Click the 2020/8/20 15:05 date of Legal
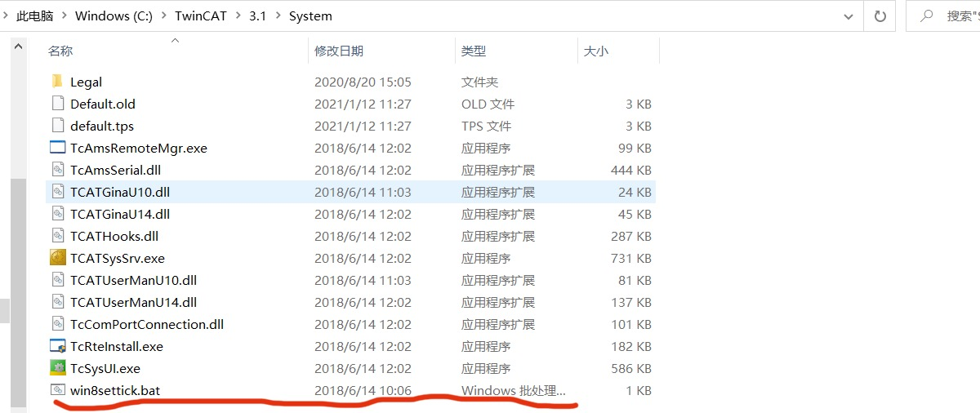 [363, 82]
